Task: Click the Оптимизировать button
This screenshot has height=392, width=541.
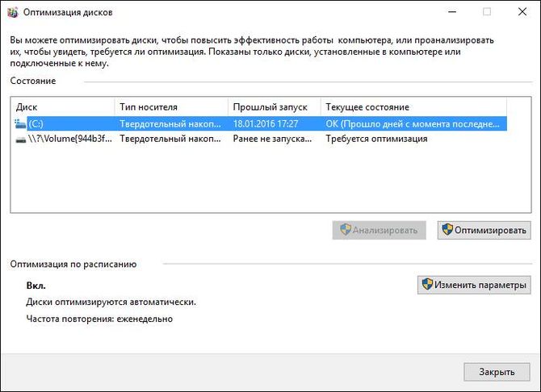Action: click(484, 230)
